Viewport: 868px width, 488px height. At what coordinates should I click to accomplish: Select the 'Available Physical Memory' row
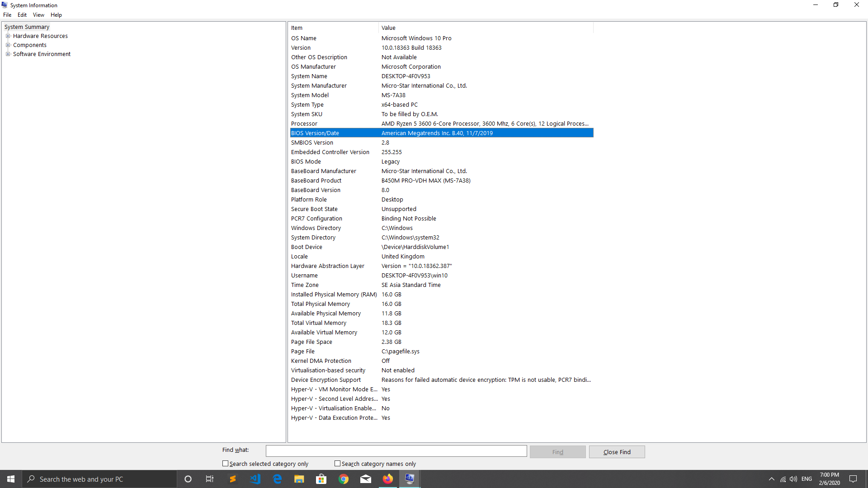pos(441,314)
